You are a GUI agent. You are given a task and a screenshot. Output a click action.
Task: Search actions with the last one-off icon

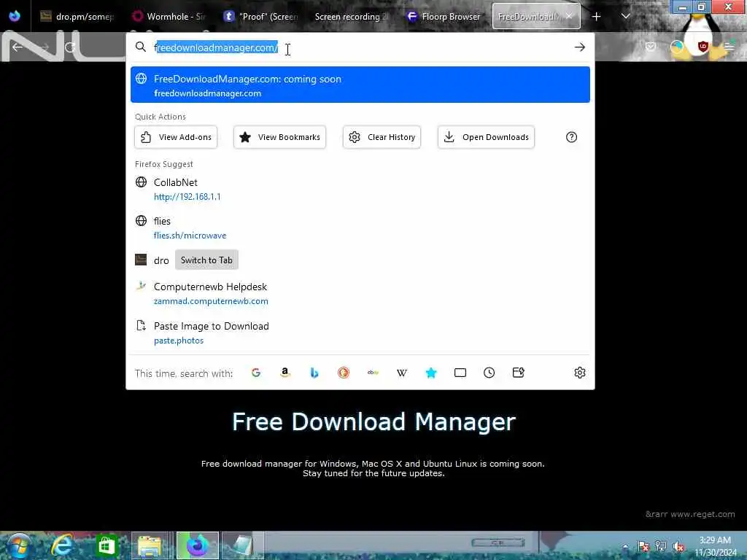click(x=519, y=373)
